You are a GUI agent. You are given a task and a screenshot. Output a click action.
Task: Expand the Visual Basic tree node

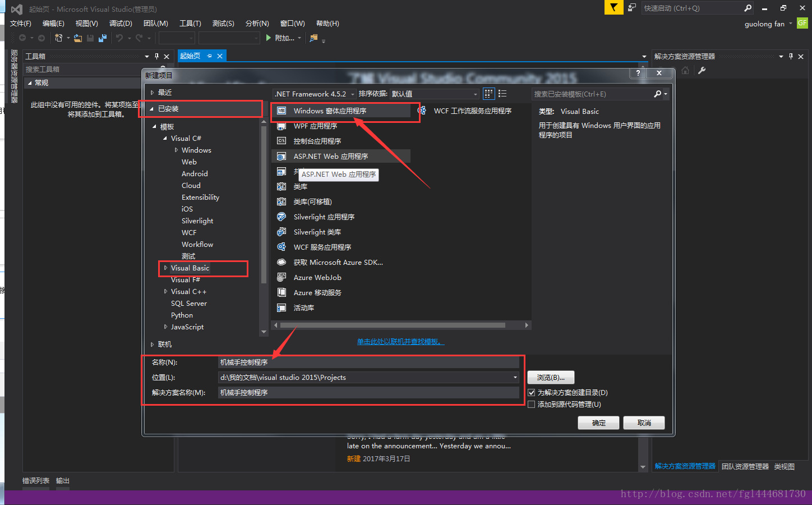coord(165,268)
